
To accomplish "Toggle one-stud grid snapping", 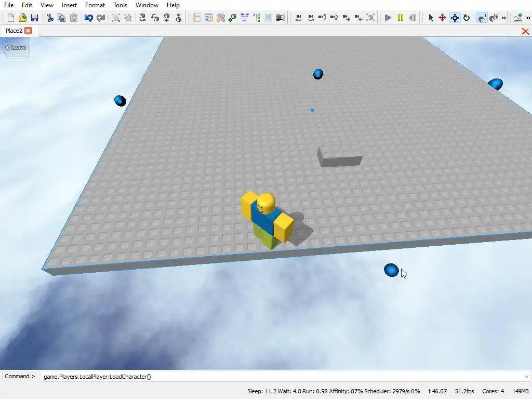I will pos(482,18).
